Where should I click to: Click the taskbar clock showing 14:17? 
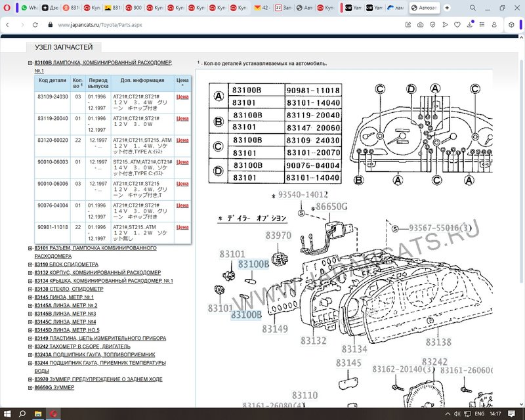[495, 413]
